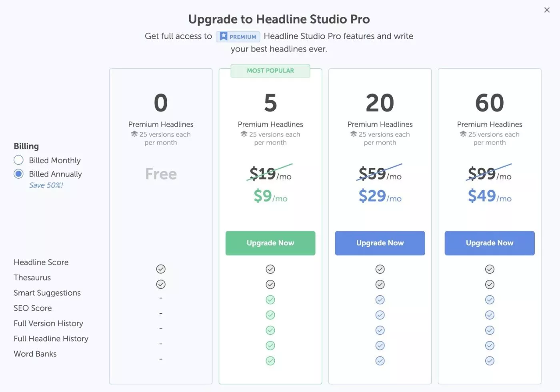Click the layers stack icon in 0 plan

pos(134,134)
